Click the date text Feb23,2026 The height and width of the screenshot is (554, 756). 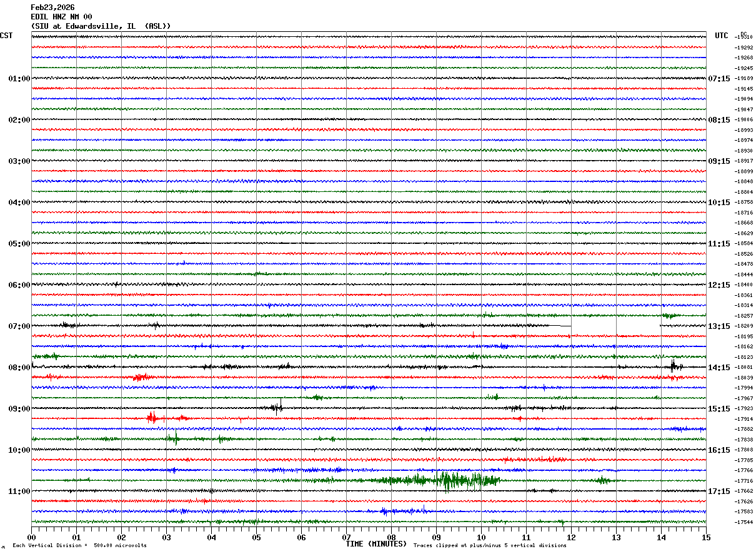click(x=52, y=8)
